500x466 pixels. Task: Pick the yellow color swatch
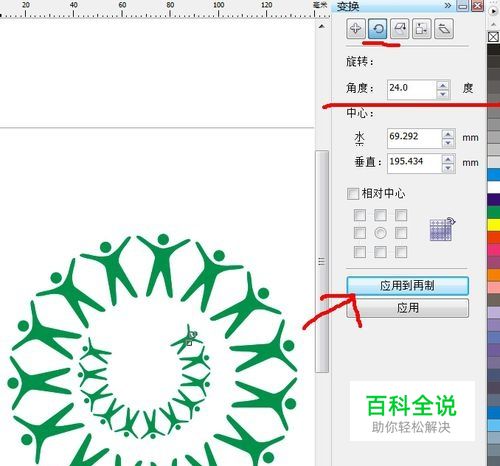pos(494,224)
